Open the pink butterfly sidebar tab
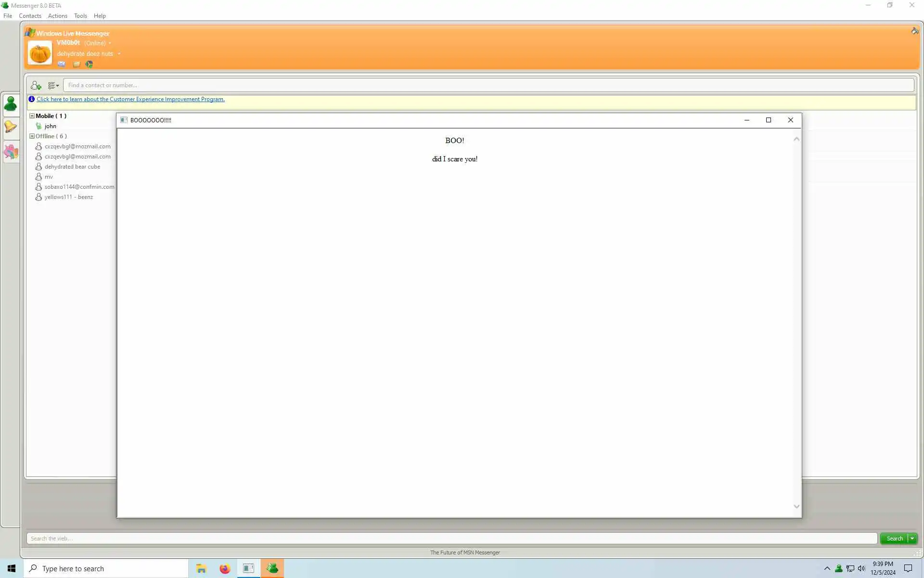 coord(11,152)
